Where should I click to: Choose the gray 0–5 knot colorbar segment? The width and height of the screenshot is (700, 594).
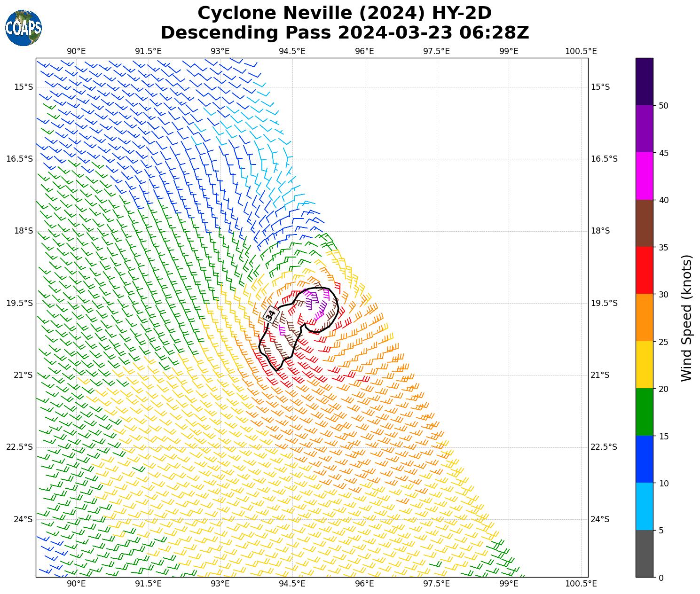tap(644, 554)
